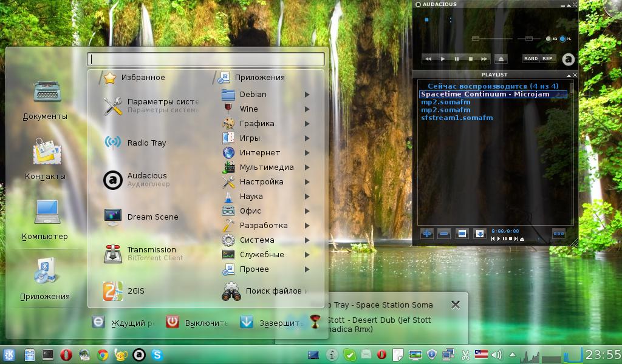
Task: Open Skype from the taskbar
Action: (x=157, y=355)
